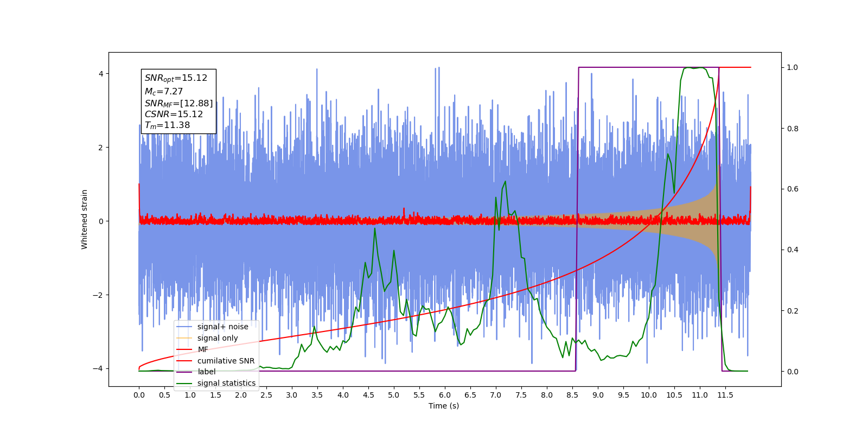Click the left axis tick label −2
868x434 pixels.
(x=98, y=295)
